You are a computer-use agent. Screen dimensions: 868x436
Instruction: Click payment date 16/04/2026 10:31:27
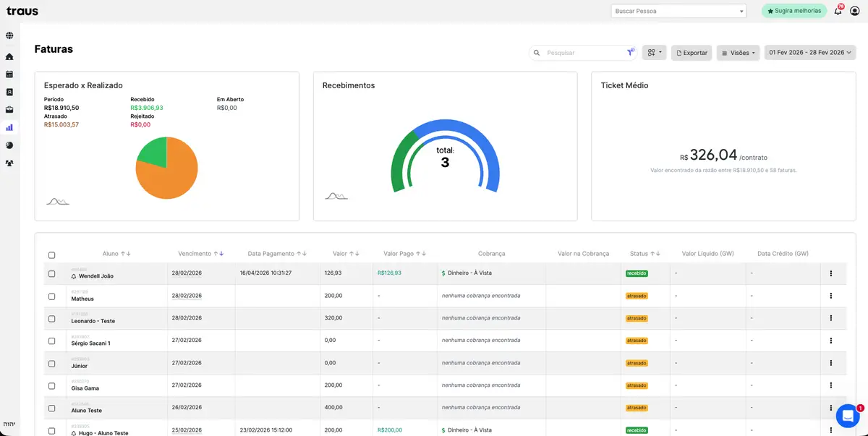click(x=265, y=273)
